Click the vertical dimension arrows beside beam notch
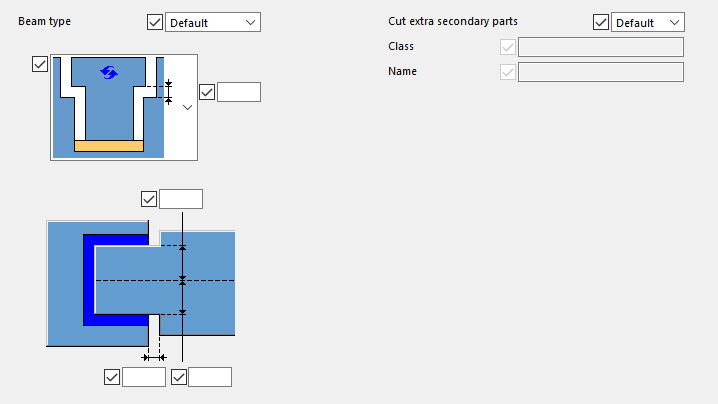Viewport: 718px width, 404px height. [x=169, y=92]
